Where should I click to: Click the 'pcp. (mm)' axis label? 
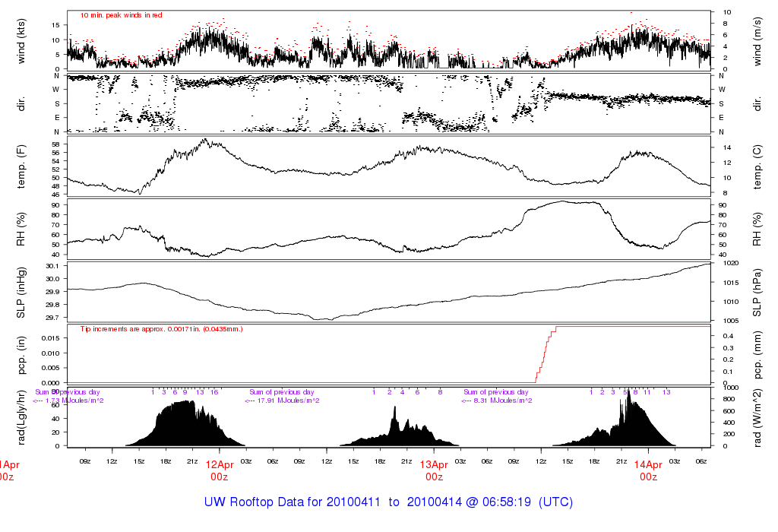pos(757,355)
